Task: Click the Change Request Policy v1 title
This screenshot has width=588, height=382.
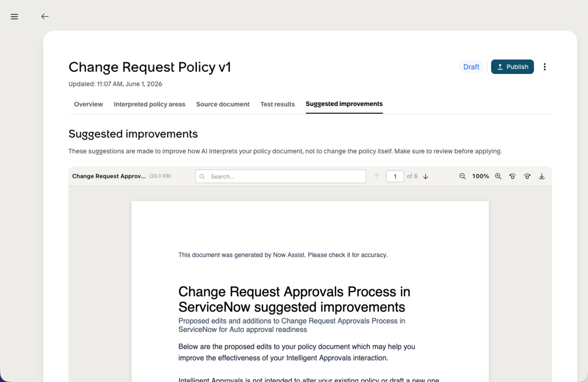Action: [149, 67]
